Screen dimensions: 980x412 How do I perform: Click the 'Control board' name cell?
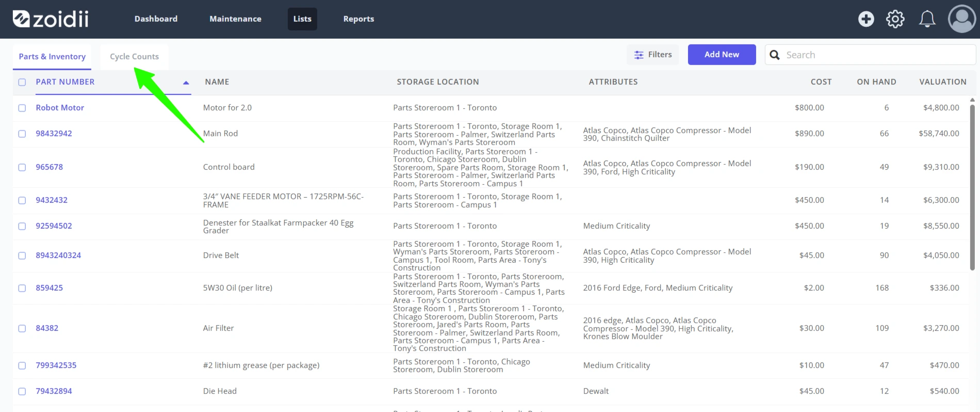coord(228,167)
